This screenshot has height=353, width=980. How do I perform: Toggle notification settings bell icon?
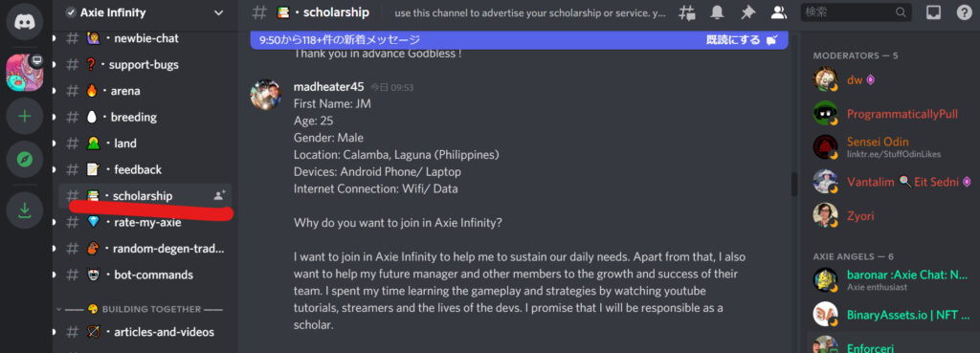click(718, 11)
